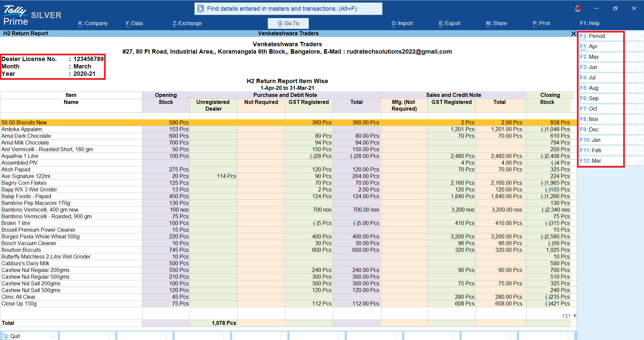Open the Share menu
The width and height of the screenshot is (644, 340).
pyautogui.click(x=496, y=23)
